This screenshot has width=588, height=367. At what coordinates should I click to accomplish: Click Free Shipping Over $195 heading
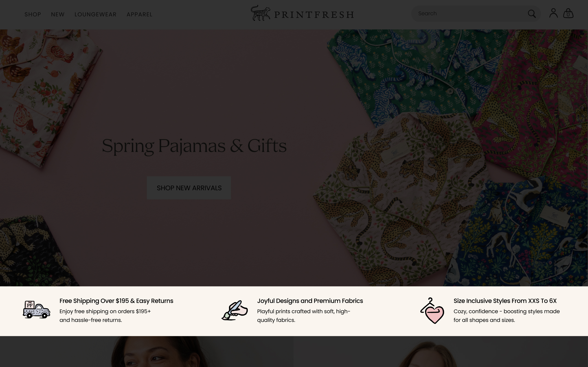pyautogui.click(x=116, y=301)
